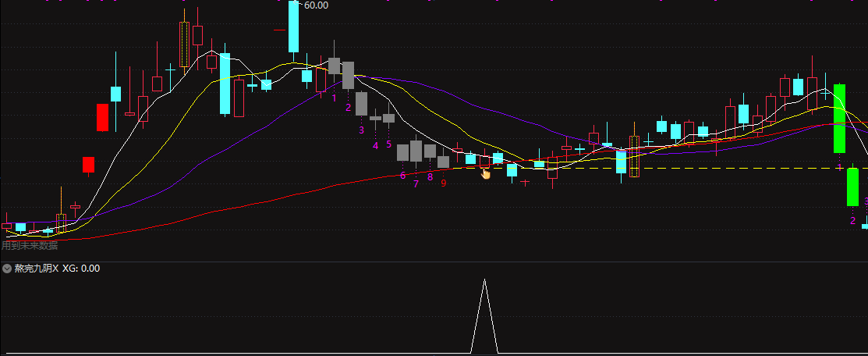Select the bright green candle labeled 2
This screenshot has height=356, width=868.
pyautogui.click(x=853, y=187)
